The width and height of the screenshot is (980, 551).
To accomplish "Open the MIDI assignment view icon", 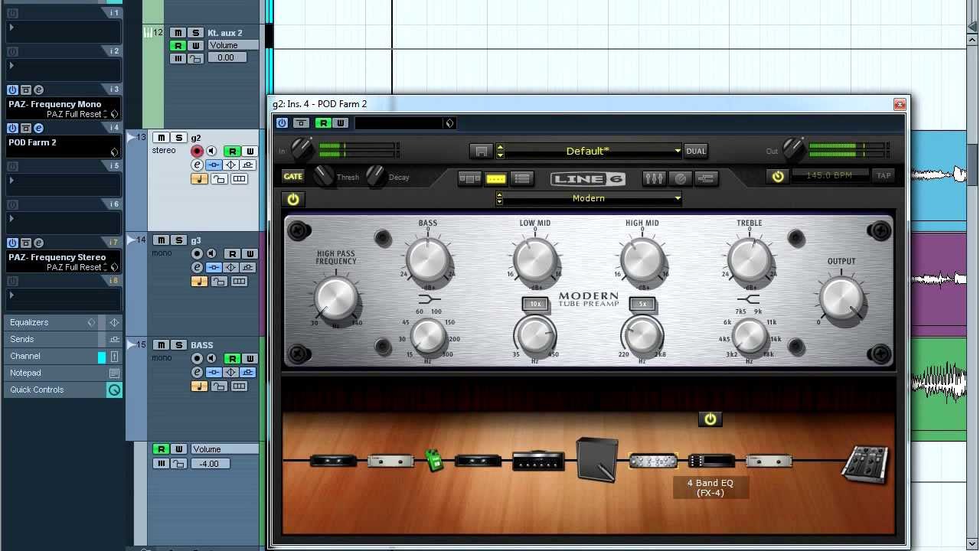I will point(706,178).
